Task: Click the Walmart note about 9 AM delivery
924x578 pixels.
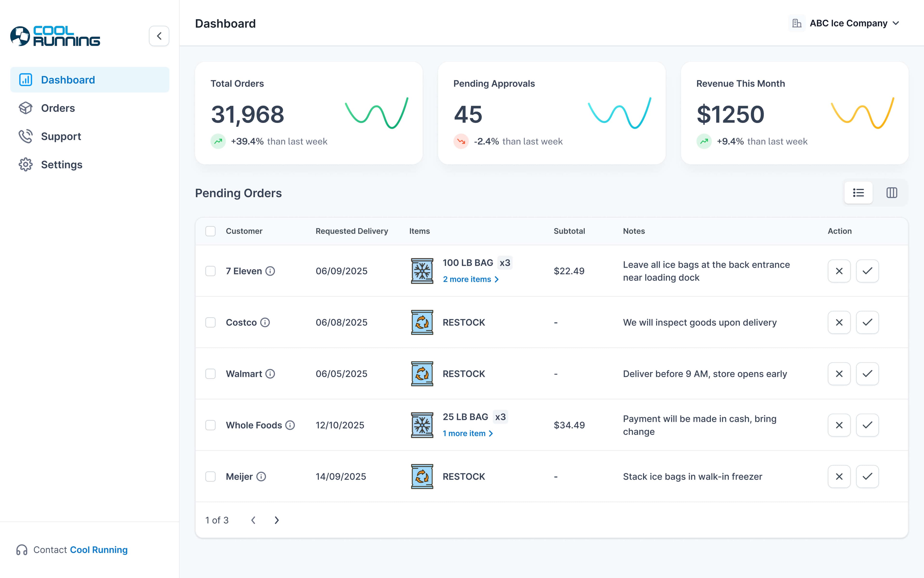Action: 705,374
